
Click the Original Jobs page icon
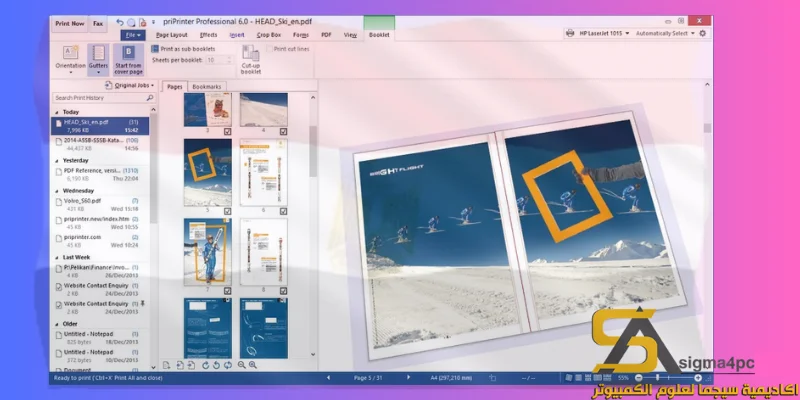pos(109,85)
